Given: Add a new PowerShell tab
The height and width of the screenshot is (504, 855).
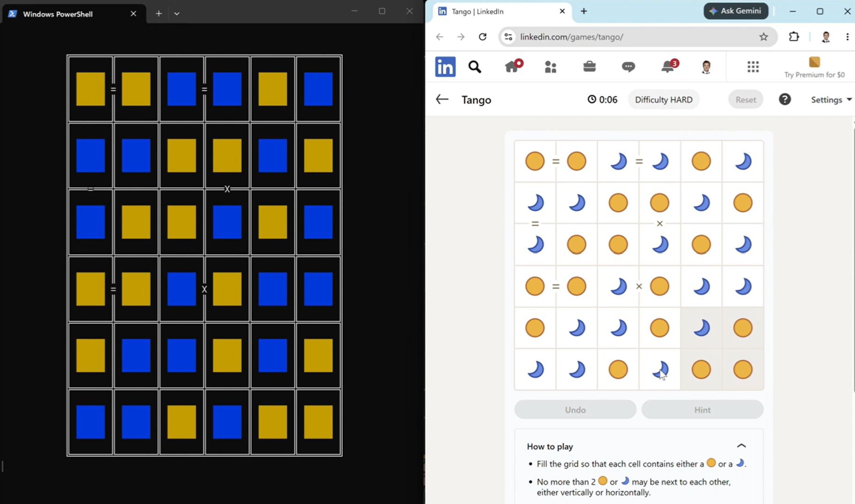Looking at the screenshot, I should [x=159, y=14].
